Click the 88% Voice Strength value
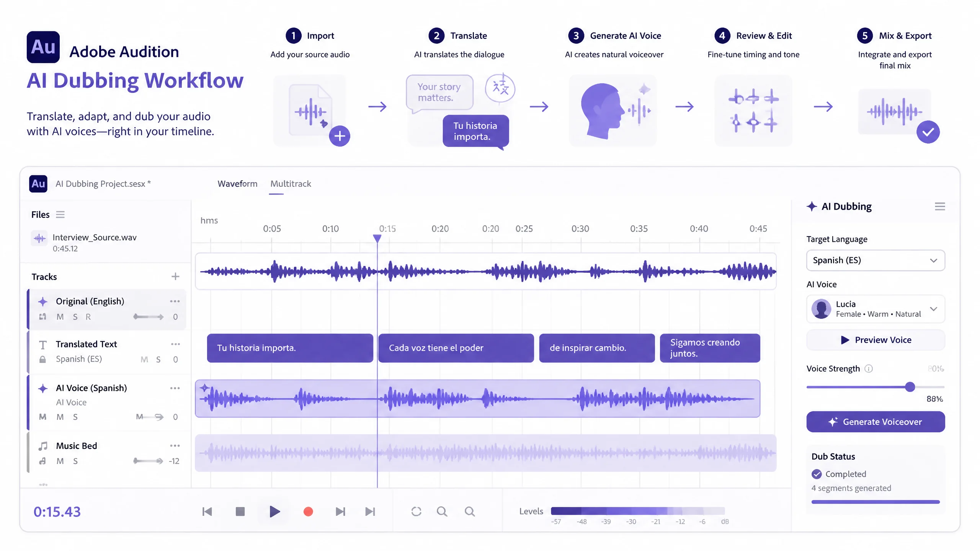The height and width of the screenshot is (551, 980). click(x=934, y=399)
